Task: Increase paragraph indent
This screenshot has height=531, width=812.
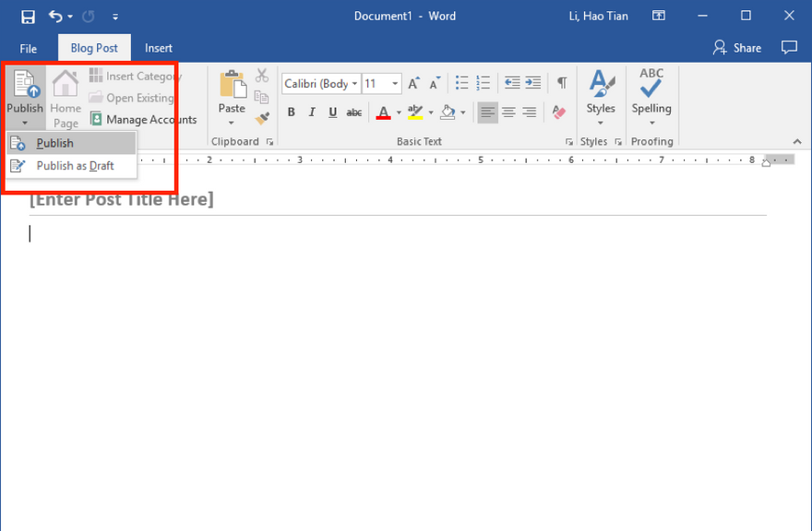Action: click(533, 83)
